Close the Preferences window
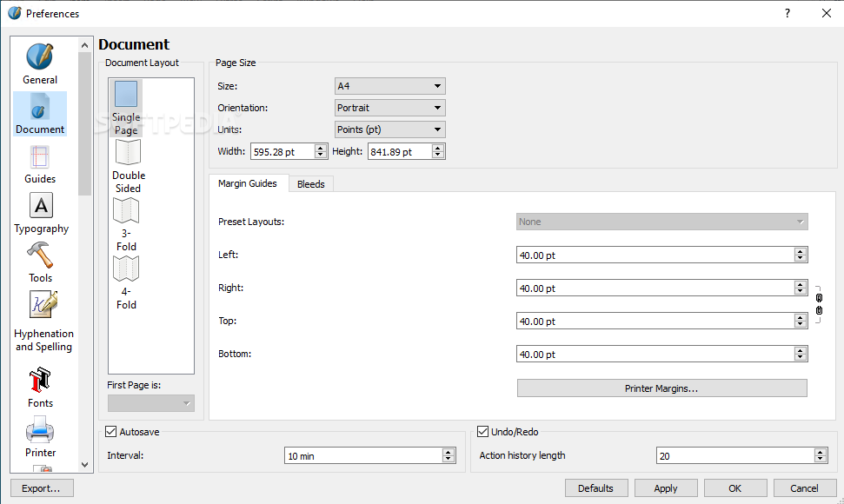This screenshot has width=844, height=504. tap(827, 13)
